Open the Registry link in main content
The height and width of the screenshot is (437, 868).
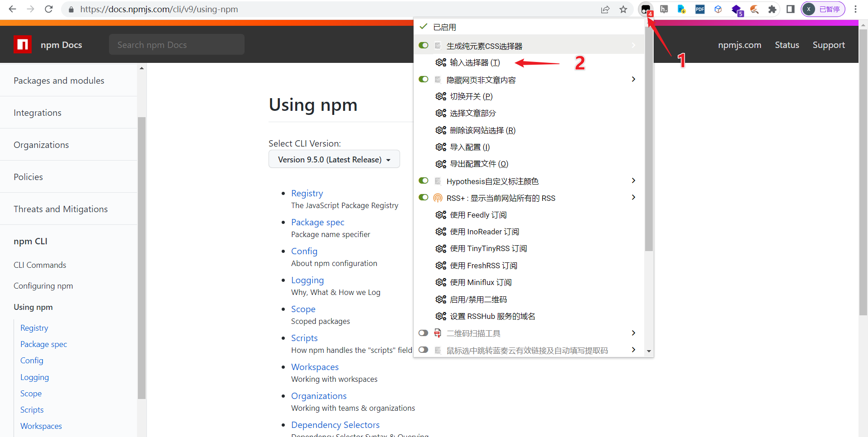tap(307, 193)
